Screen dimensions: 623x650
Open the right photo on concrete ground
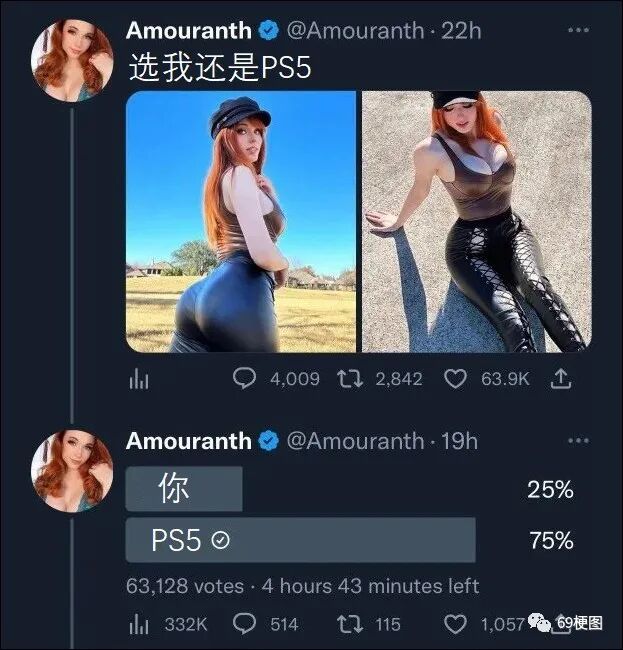pyautogui.click(x=477, y=222)
